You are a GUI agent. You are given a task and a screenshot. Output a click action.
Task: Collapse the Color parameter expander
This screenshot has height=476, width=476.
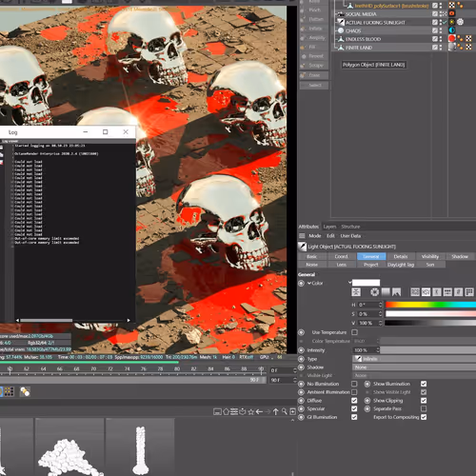(x=309, y=283)
